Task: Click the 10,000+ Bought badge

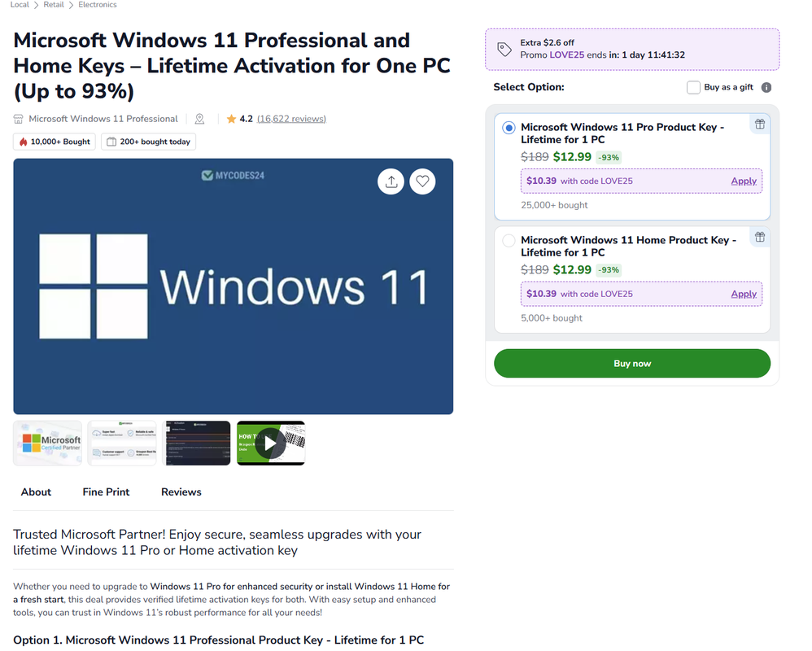Action: pos(55,142)
